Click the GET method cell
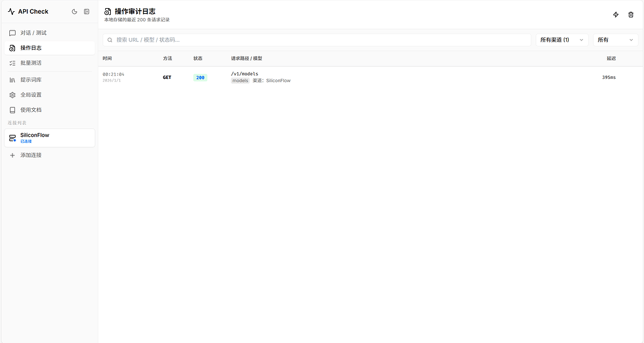The height and width of the screenshot is (343, 644). [167, 78]
